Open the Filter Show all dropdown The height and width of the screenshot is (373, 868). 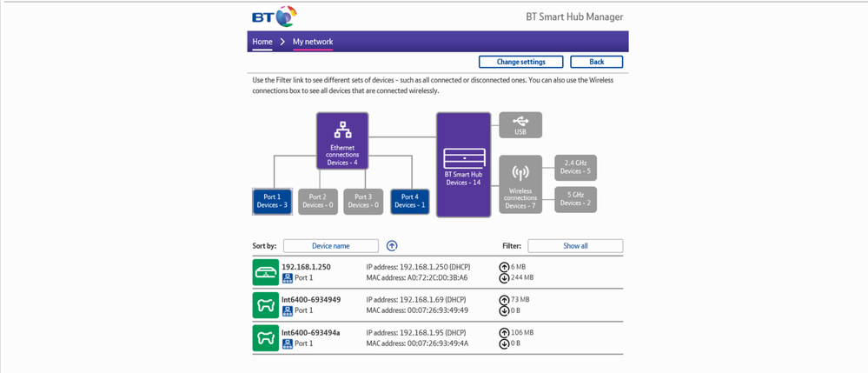(575, 245)
